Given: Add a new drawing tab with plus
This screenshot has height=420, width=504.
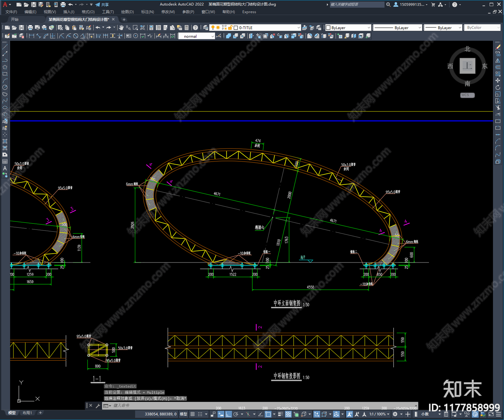Looking at the screenshot, I should click(x=124, y=20).
